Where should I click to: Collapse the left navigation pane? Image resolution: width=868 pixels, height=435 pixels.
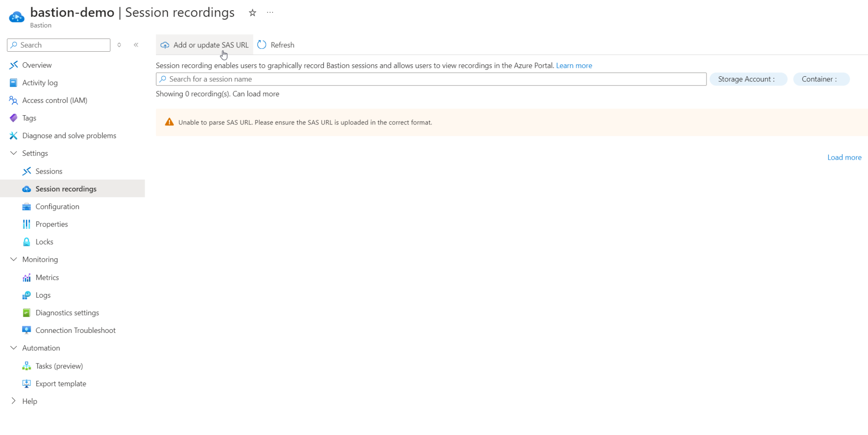[136, 44]
